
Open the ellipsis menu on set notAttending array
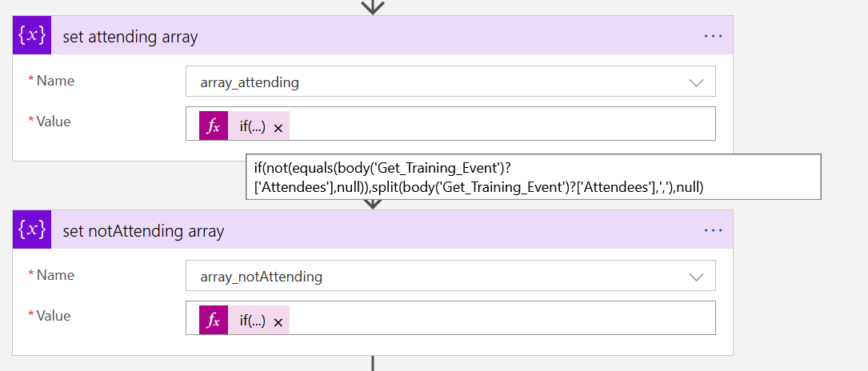[x=713, y=230]
